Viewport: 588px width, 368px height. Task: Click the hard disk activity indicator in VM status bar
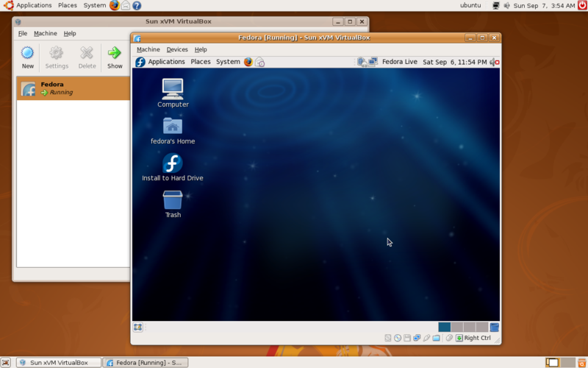click(388, 338)
